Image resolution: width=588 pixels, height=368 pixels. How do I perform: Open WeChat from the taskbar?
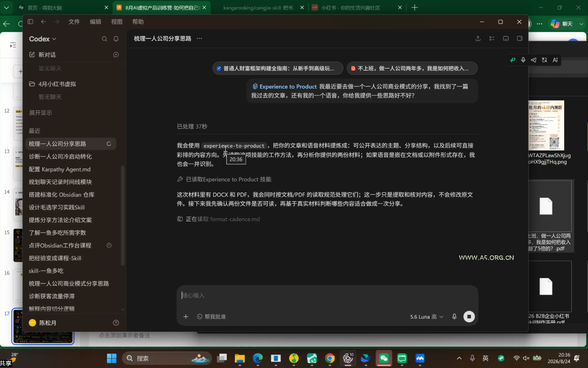[384, 358]
